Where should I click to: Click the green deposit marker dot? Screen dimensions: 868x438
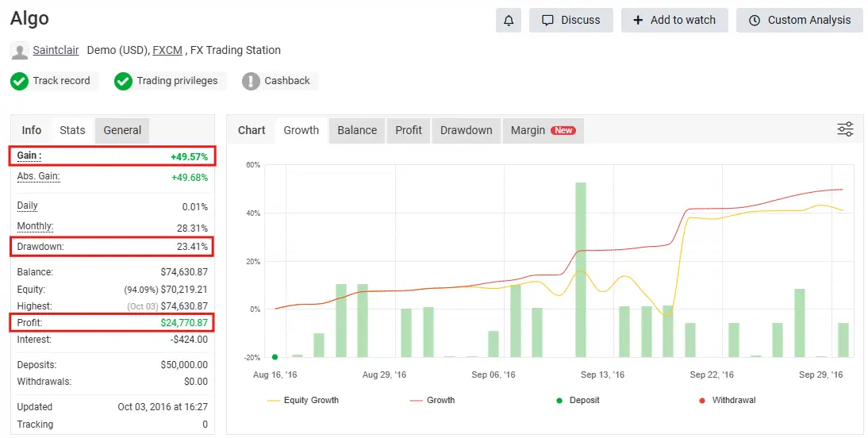(275, 357)
